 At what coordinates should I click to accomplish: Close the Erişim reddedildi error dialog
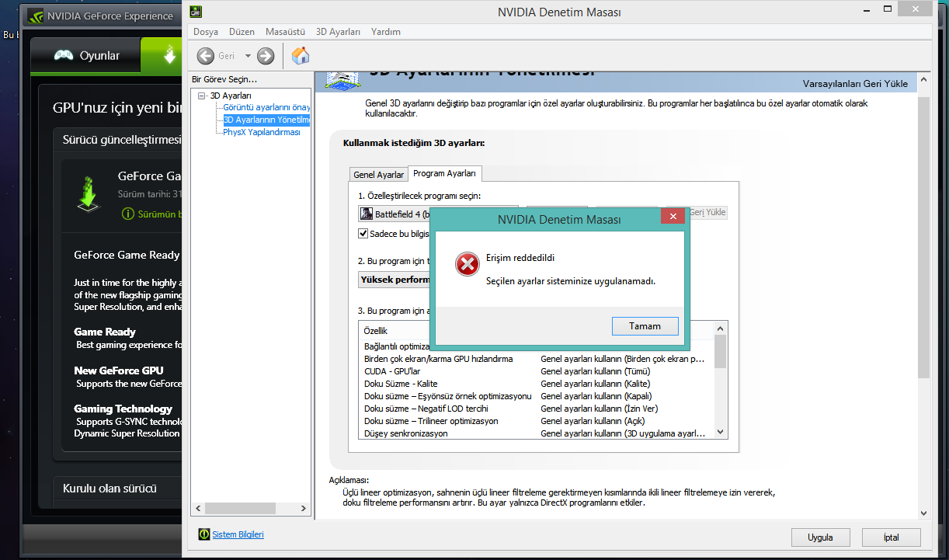(673, 217)
